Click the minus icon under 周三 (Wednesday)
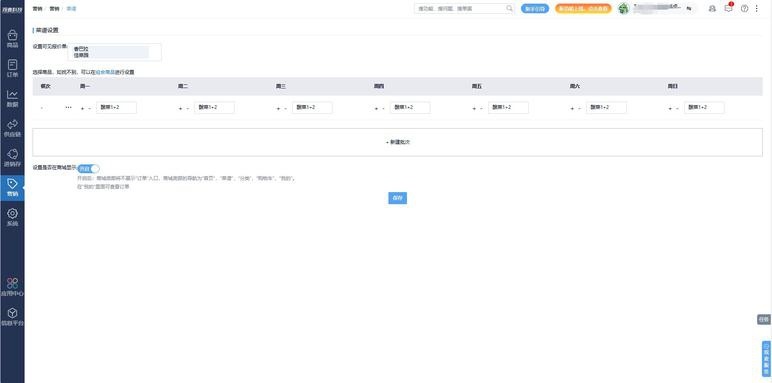 286,108
